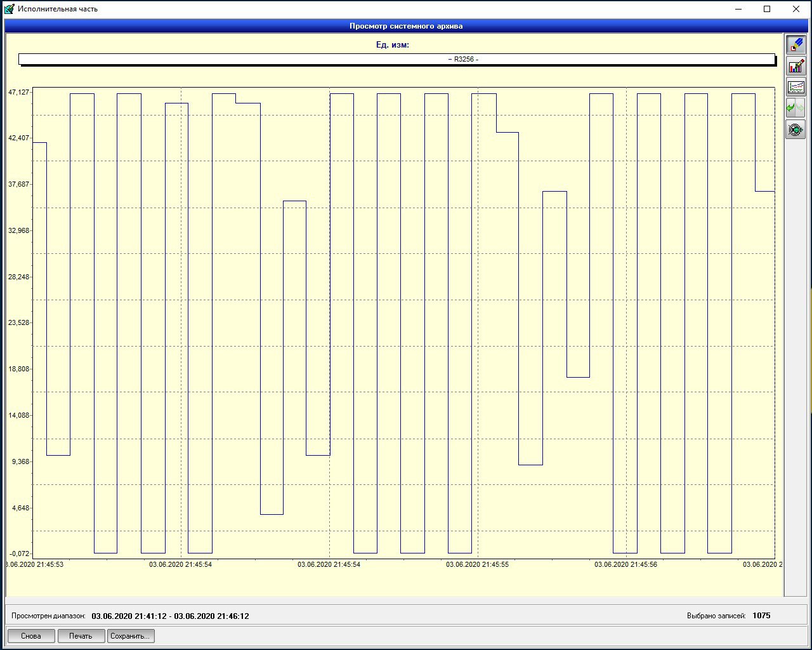The width and height of the screenshot is (812, 650).
Task: Click the 9,368 axis value
Action: (20, 461)
